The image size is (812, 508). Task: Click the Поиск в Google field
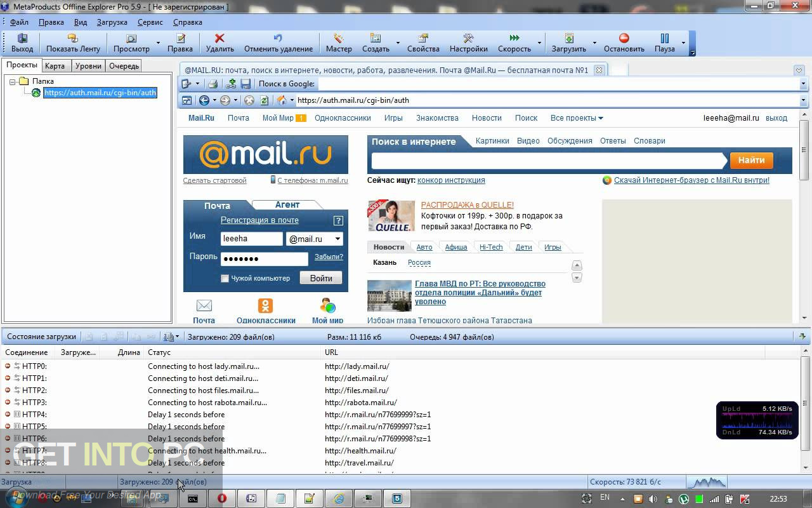pos(558,84)
